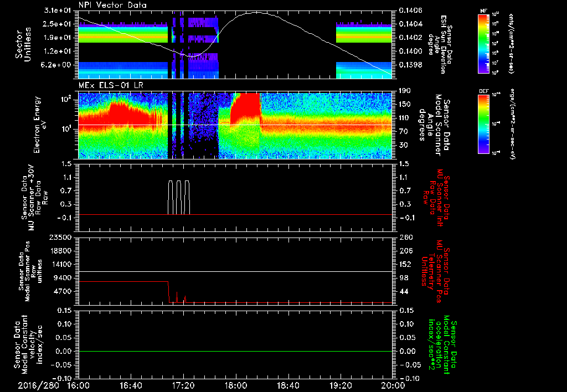Select the 'Sector Unitless' axis title

pyautogui.click(x=23, y=44)
